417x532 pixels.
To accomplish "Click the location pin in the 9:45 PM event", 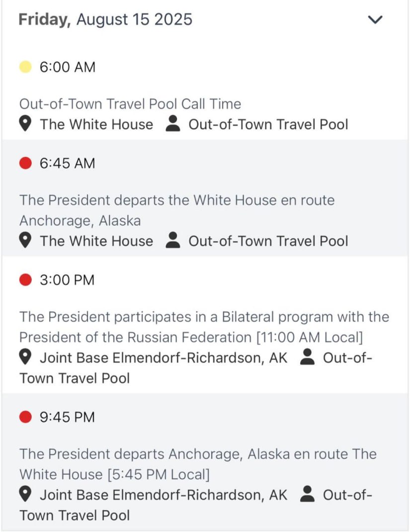I will pos(26,495).
